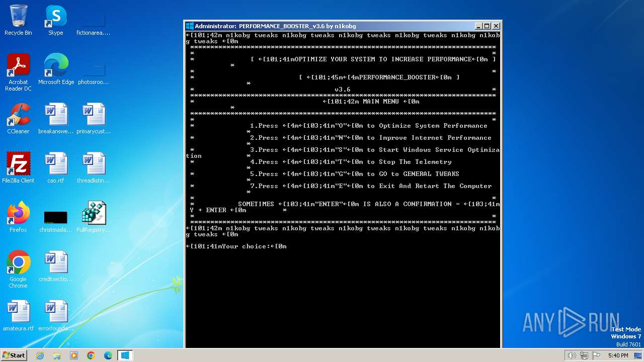This screenshot has height=362, width=644.
Task: Open the Start menu
Action: point(14,355)
